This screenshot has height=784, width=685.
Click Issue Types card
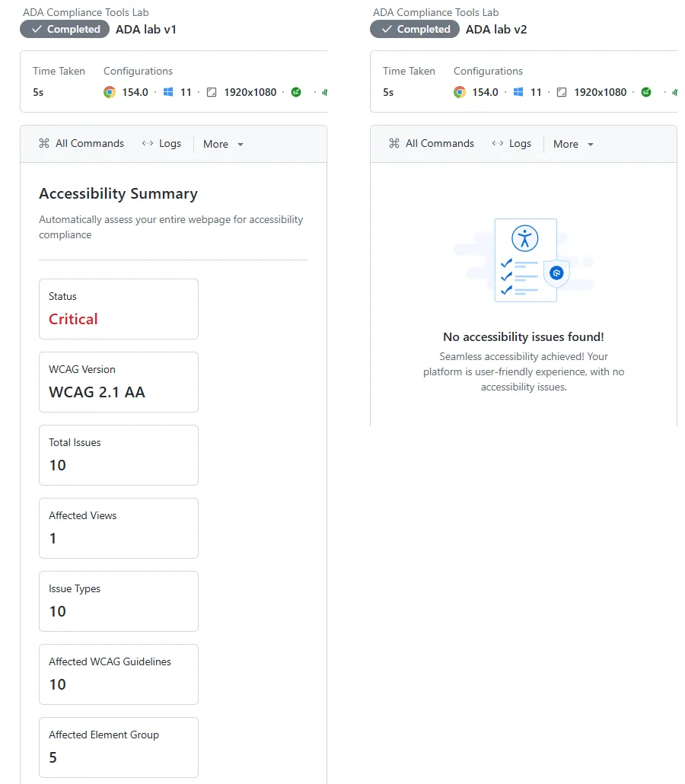click(119, 601)
